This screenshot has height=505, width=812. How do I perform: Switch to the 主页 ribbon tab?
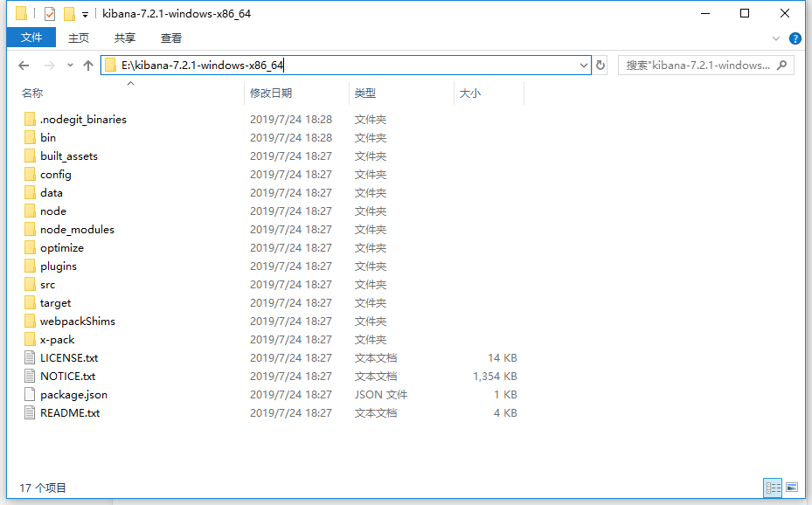tap(78, 38)
